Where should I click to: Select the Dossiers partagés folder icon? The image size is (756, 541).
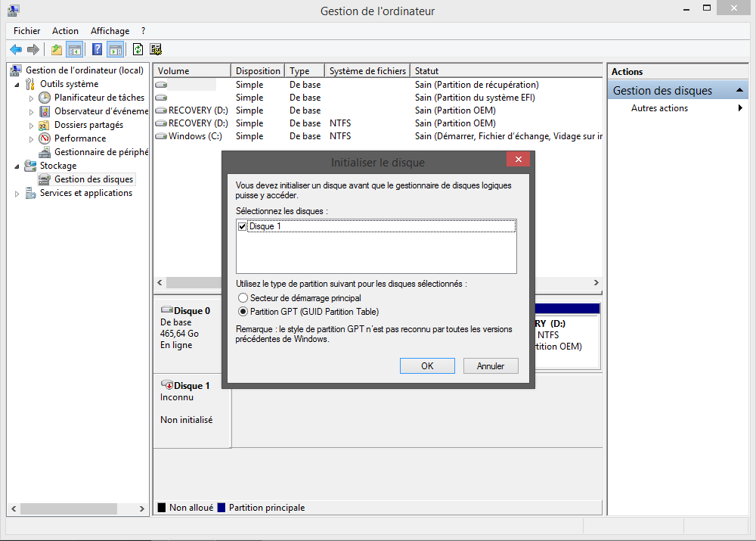[x=45, y=125]
